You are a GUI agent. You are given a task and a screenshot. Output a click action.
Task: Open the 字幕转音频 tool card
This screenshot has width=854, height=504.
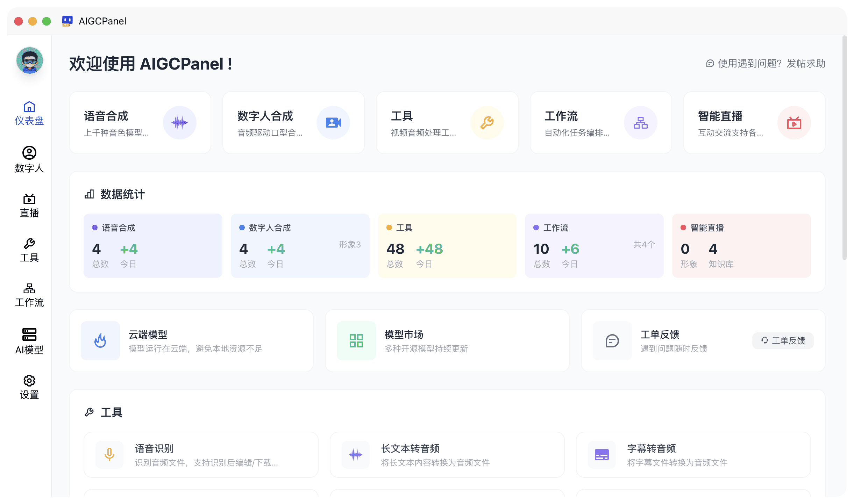click(x=693, y=455)
